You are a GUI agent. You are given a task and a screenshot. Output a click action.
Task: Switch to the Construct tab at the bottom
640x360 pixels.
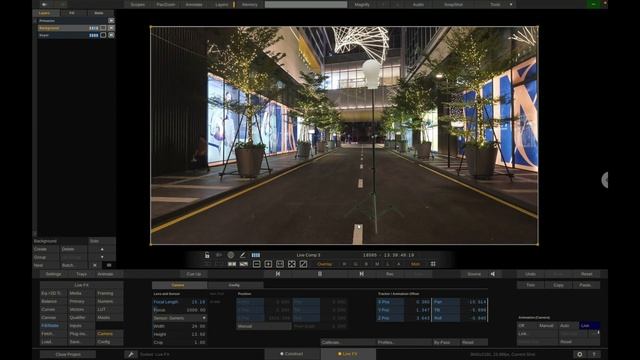coord(291,354)
